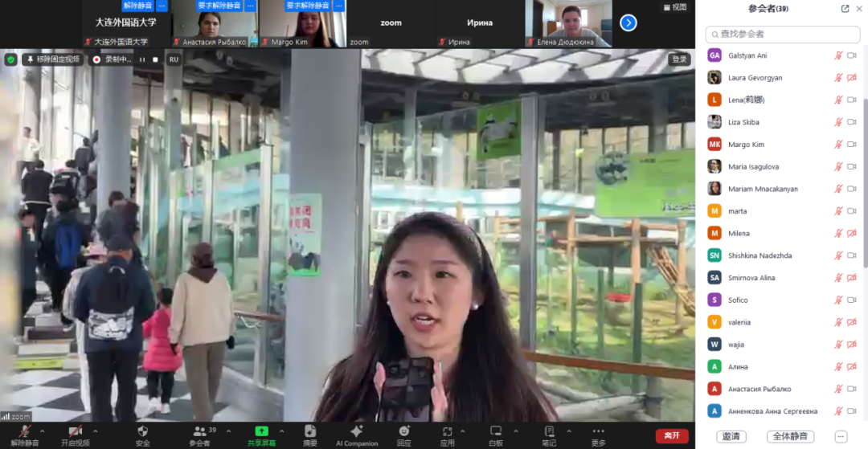Open the 参会者 participants tab in toolbar

(199, 434)
